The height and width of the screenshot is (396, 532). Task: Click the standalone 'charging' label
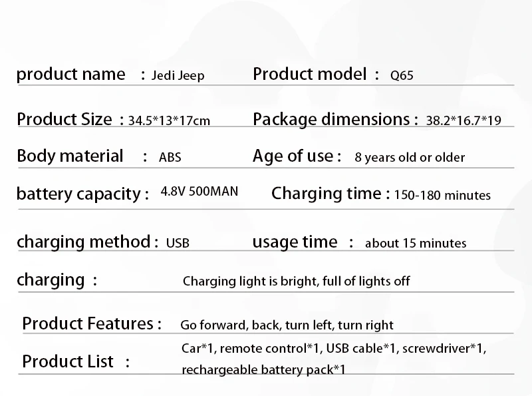point(51,280)
